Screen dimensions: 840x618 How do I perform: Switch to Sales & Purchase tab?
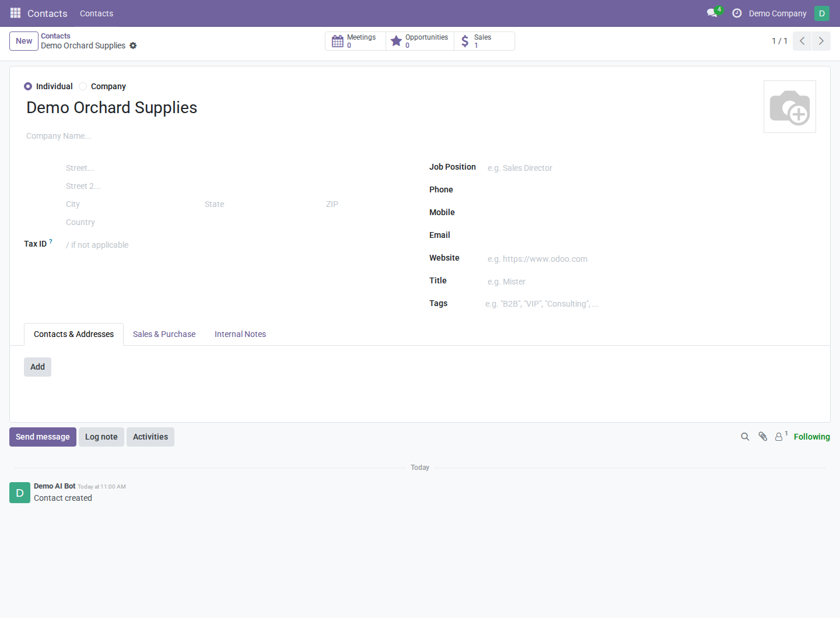click(164, 334)
